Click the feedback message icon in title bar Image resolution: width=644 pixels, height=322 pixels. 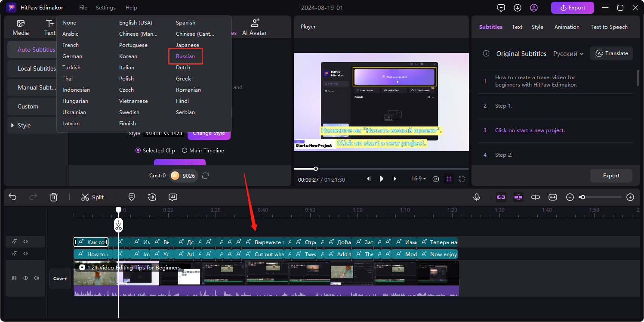pyautogui.click(x=501, y=8)
